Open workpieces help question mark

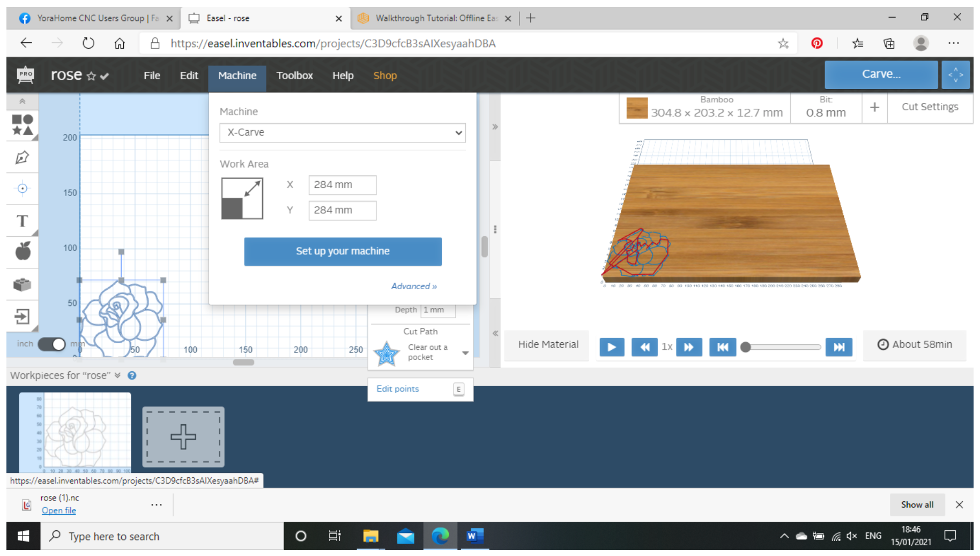coord(132,375)
